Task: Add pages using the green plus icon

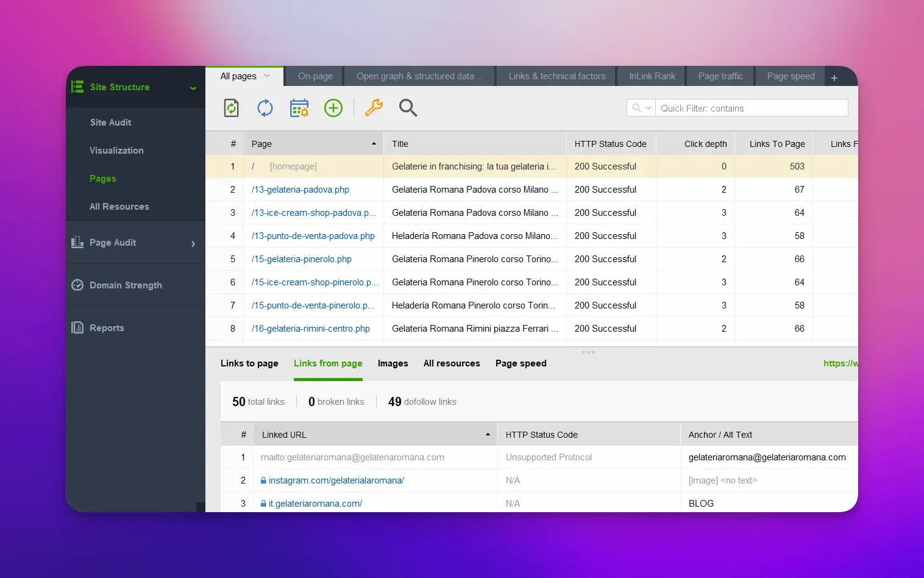Action: [333, 108]
